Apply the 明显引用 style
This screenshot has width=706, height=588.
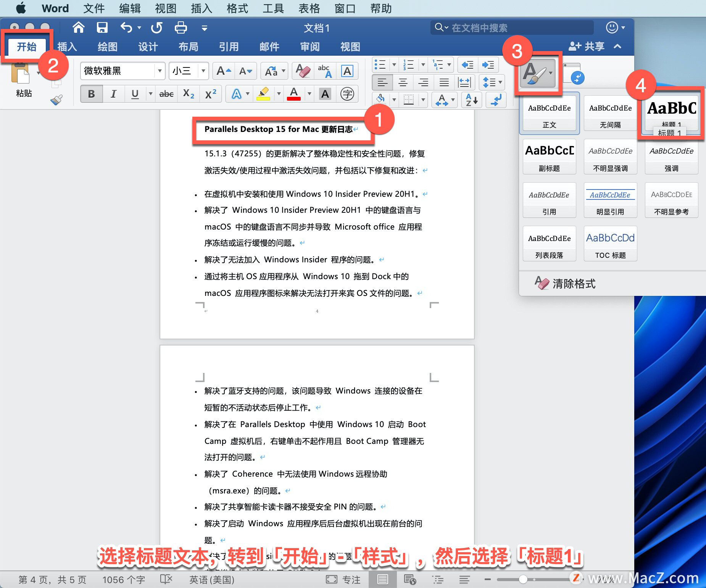pyautogui.click(x=610, y=201)
